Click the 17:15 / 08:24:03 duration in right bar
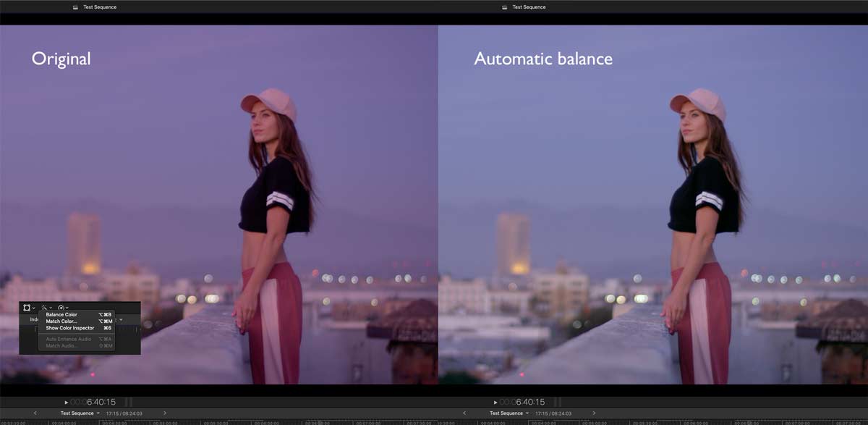Image resolution: width=868 pixels, height=425 pixels. [555, 413]
